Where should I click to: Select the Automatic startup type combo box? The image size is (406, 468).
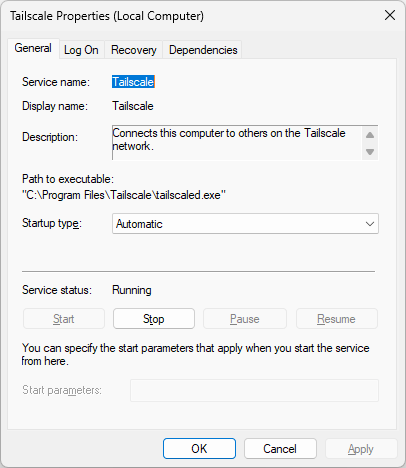(245, 224)
